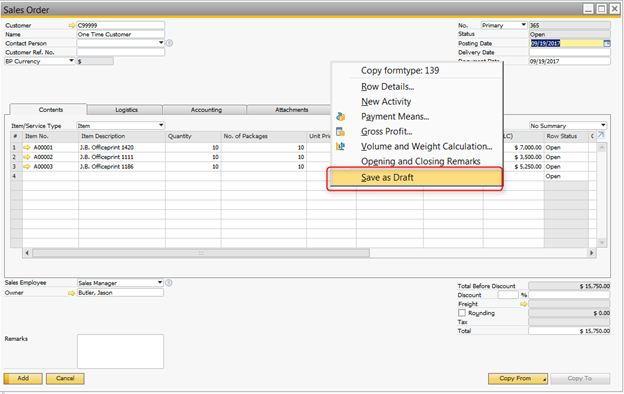Expand BP Currency dropdown
The width and height of the screenshot is (624, 394).
(x=71, y=61)
